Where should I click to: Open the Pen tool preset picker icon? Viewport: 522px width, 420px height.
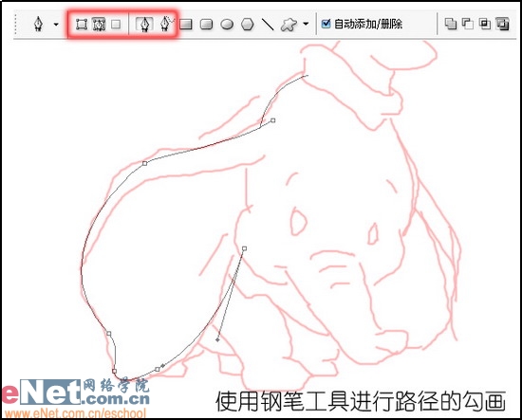pyautogui.click(x=39, y=25)
